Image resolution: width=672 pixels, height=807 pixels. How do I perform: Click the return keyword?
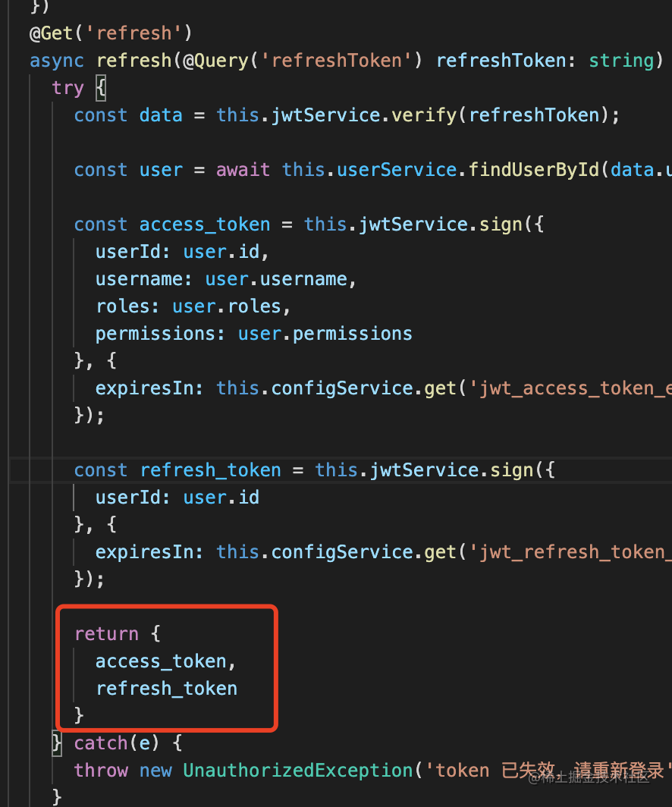point(106,634)
